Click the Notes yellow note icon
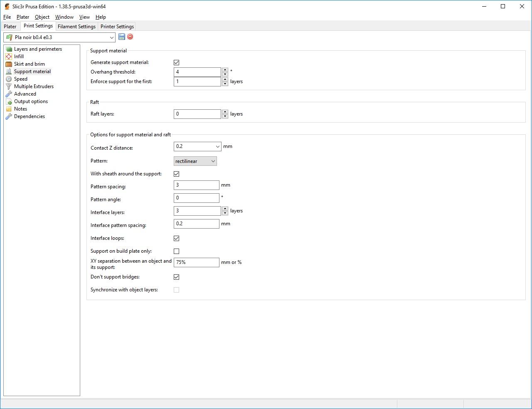Screen dimensions: 532x409 (9, 109)
